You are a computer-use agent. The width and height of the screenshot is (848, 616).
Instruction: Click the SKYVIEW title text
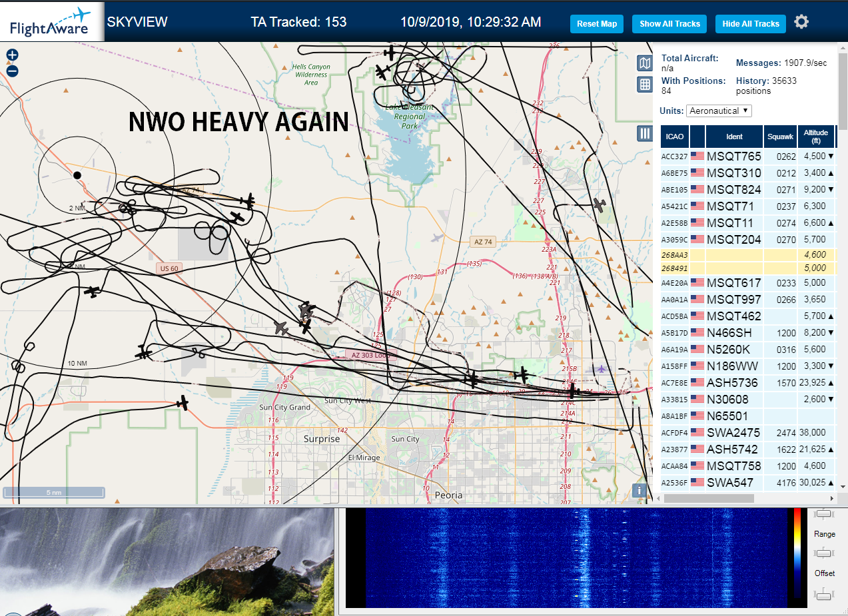pyautogui.click(x=138, y=22)
